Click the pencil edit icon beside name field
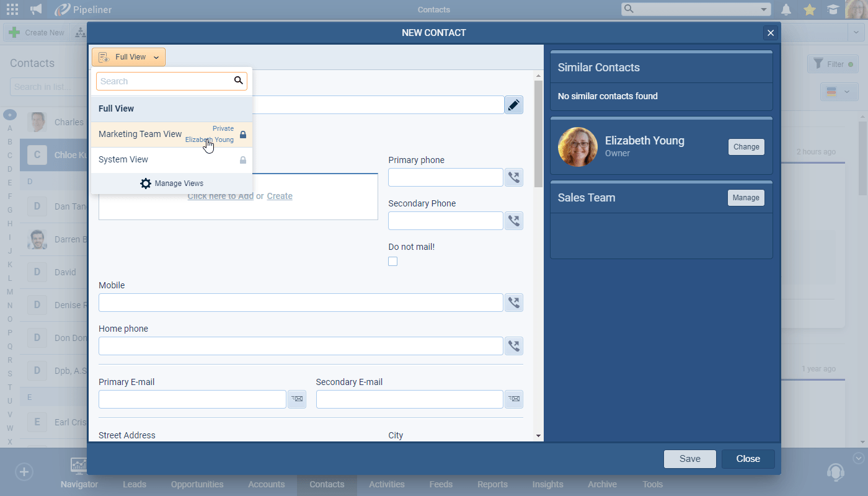Viewport: 868px width, 496px height. (513, 105)
